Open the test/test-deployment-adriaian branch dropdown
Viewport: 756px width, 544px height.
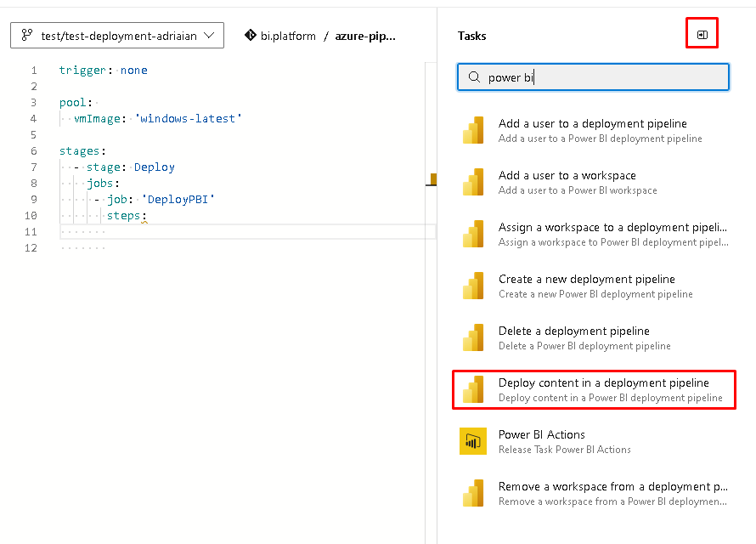click(x=117, y=36)
